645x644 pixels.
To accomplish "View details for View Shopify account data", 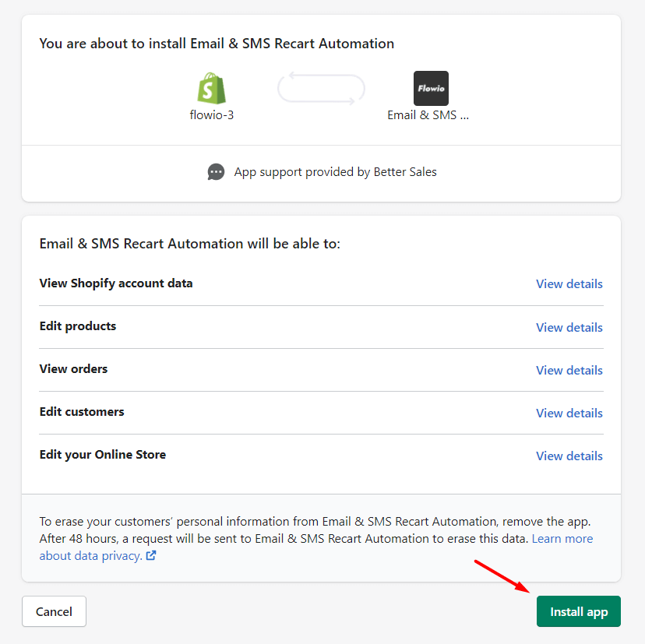I will click(x=569, y=283).
